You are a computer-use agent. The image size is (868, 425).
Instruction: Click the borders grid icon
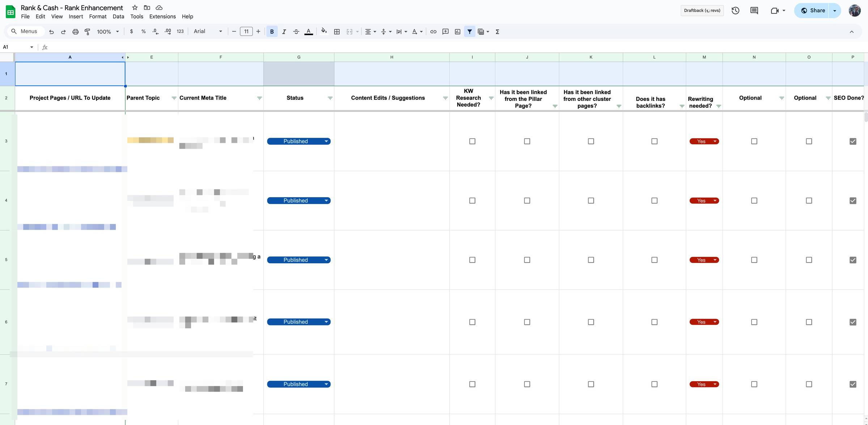pos(337,31)
